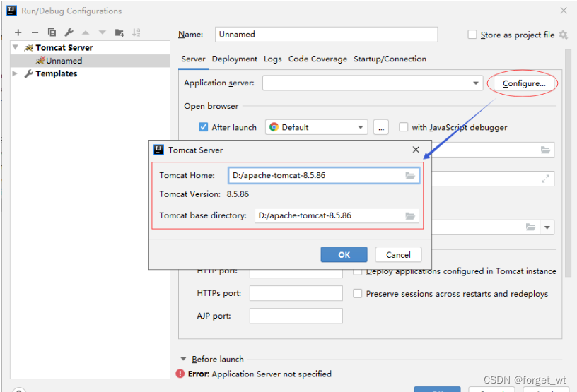
Task: Sort configurations alphabetically icon
Action: pos(136,32)
